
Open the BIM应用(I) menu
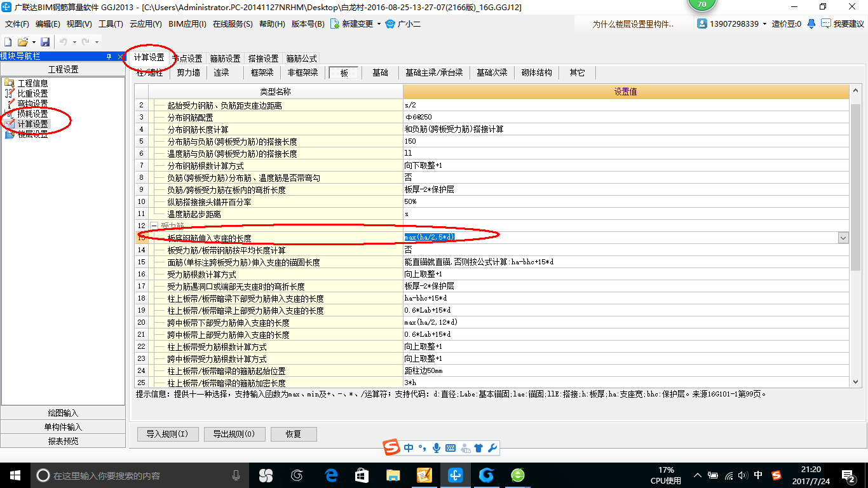pyautogui.click(x=187, y=24)
